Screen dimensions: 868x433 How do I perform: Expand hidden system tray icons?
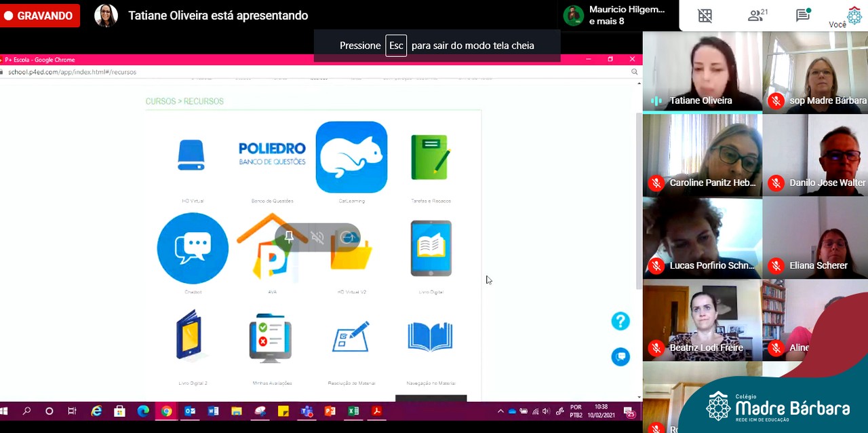[x=500, y=411]
